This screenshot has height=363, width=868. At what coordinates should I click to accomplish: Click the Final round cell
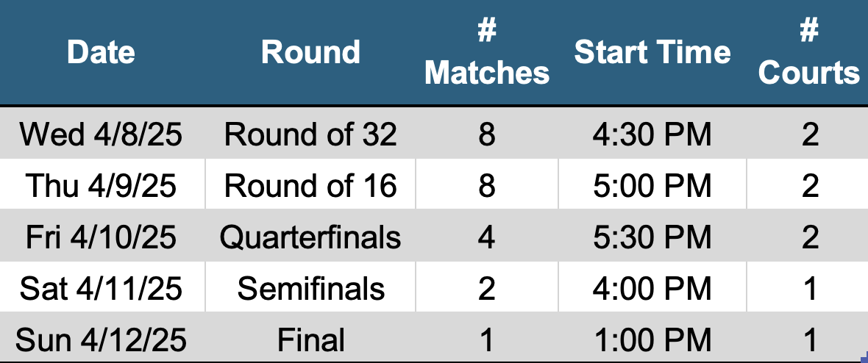(310, 340)
